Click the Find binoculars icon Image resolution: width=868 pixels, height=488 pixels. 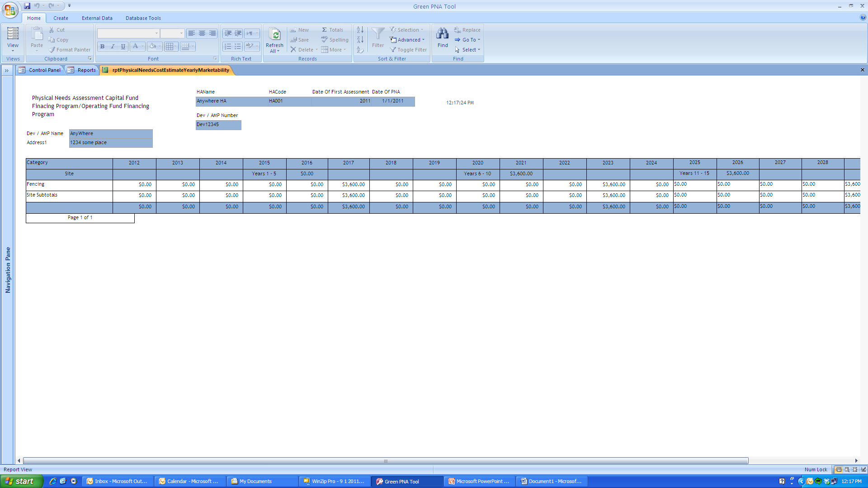pyautogui.click(x=442, y=34)
